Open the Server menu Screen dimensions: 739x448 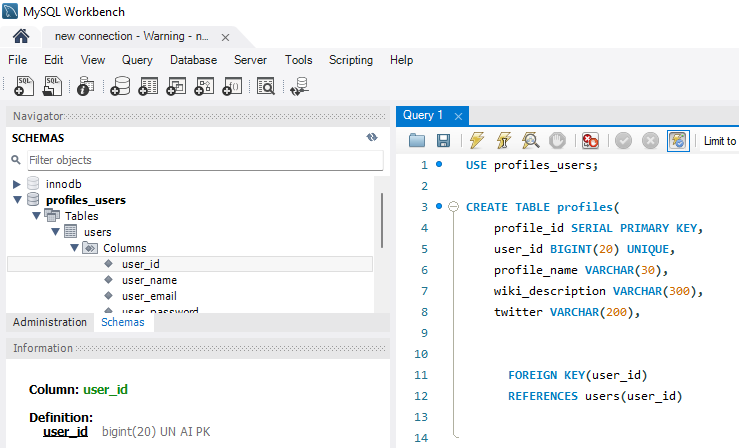tap(250, 60)
